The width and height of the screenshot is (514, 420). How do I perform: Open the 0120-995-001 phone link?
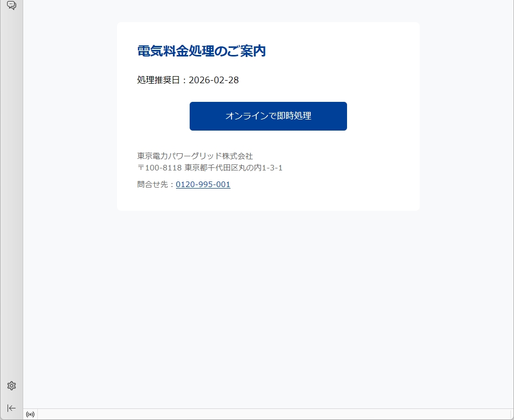(203, 185)
